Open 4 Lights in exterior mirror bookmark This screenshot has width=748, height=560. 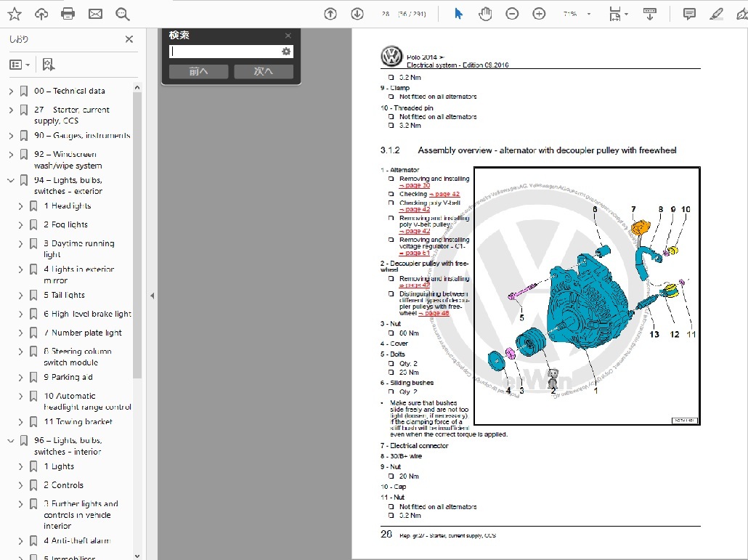78,275
